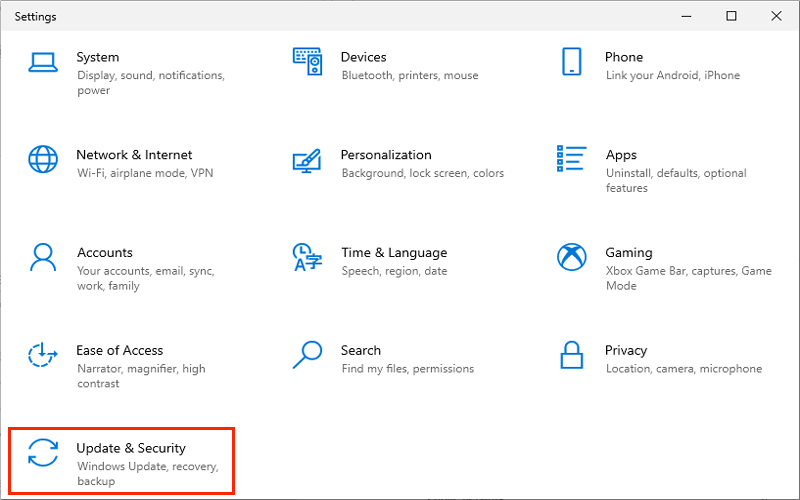Choose the Ease of Access heading

tap(120, 351)
